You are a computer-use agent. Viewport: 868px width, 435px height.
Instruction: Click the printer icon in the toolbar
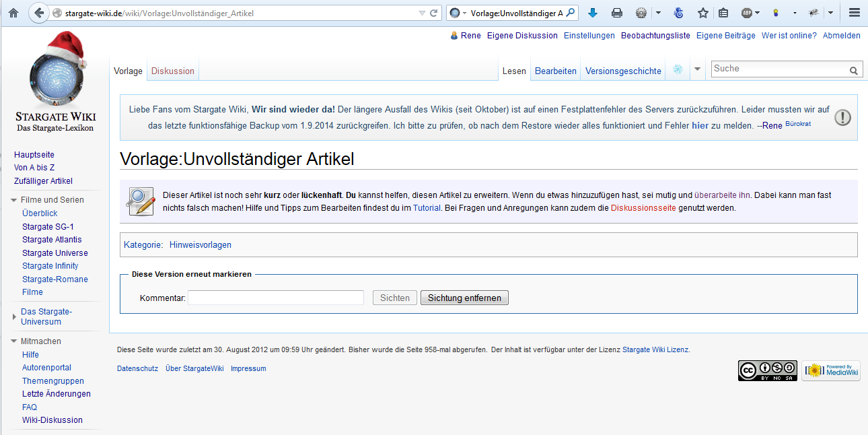click(x=616, y=13)
